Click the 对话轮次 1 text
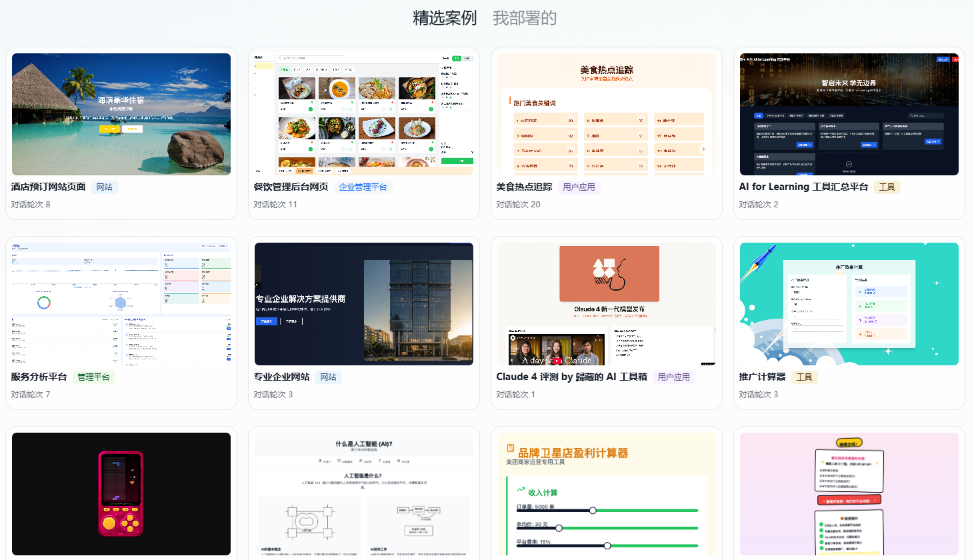This screenshot has width=974, height=560. coord(516,395)
